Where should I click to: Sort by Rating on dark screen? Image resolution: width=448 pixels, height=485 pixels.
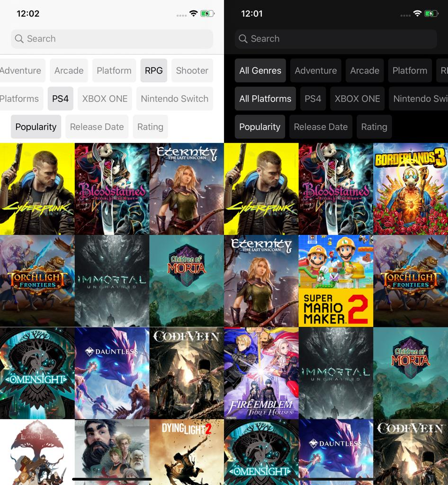[374, 127]
